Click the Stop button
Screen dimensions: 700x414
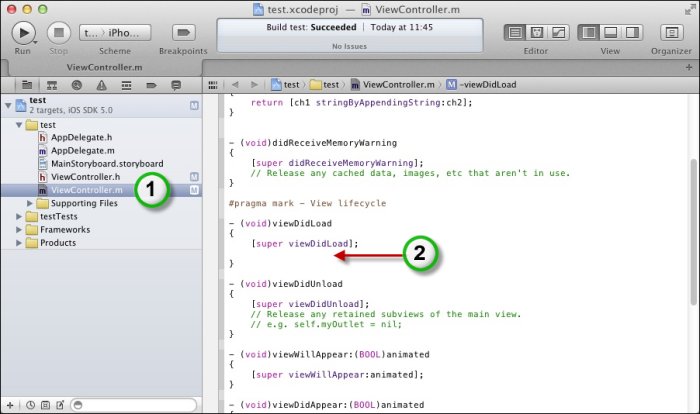click(58, 33)
